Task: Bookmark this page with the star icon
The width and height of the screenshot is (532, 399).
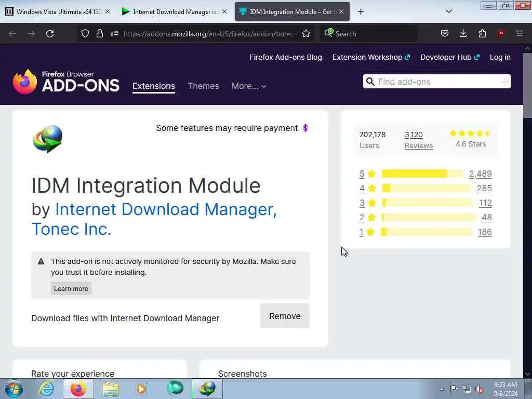Action: tap(306, 33)
